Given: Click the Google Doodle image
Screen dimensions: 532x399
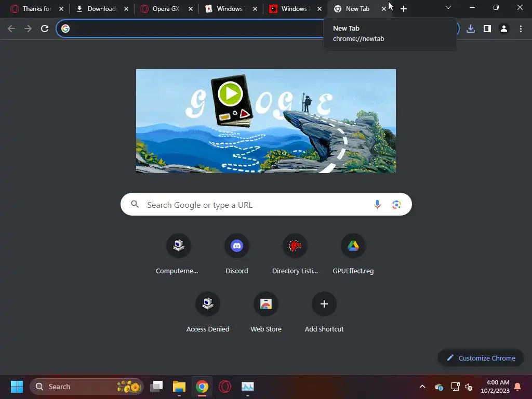Looking at the screenshot, I should (x=266, y=121).
